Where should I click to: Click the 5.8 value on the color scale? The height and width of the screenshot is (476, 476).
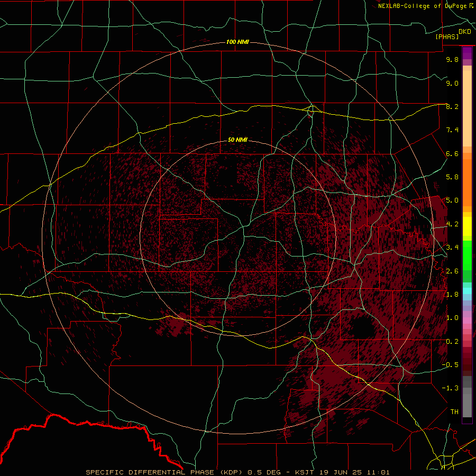[x=452, y=177]
